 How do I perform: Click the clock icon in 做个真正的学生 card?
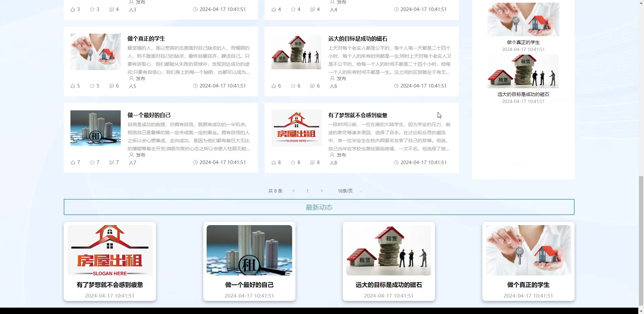(x=195, y=86)
